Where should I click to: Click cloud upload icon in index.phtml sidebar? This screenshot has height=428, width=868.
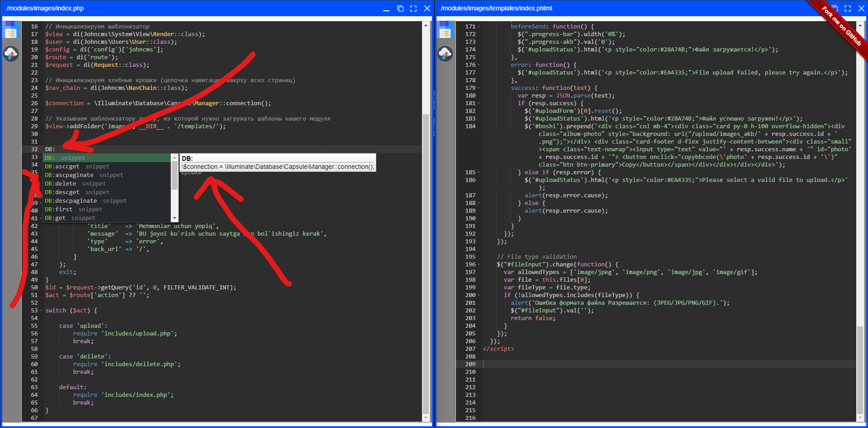click(445, 54)
